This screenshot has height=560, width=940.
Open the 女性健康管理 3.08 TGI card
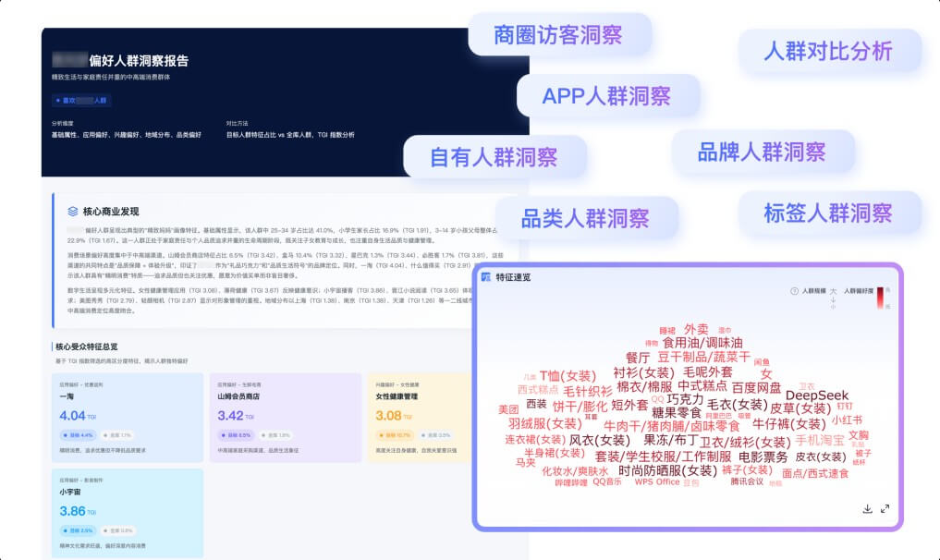pyautogui.click(x=421, y=418)
